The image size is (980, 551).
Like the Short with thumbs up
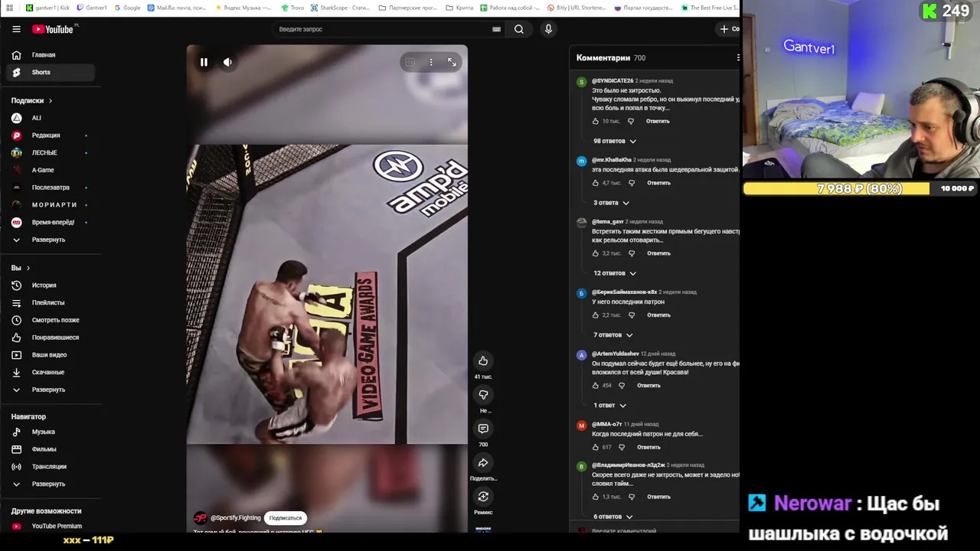(x=483, y=360)
